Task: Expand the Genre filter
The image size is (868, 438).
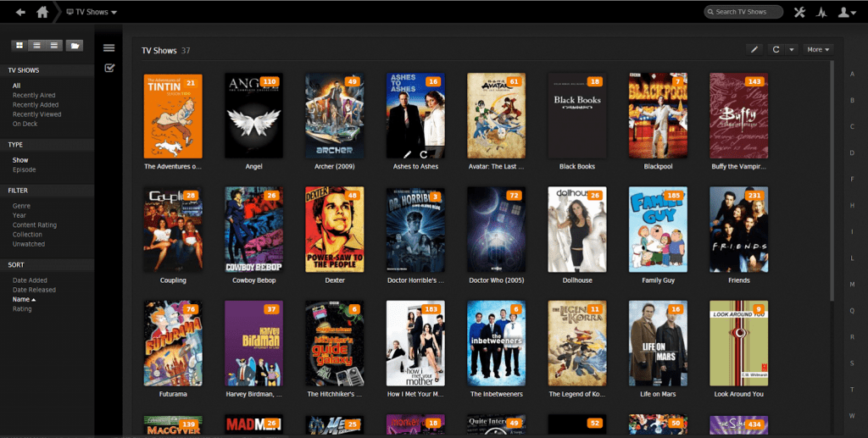Action: click(21, 206)
